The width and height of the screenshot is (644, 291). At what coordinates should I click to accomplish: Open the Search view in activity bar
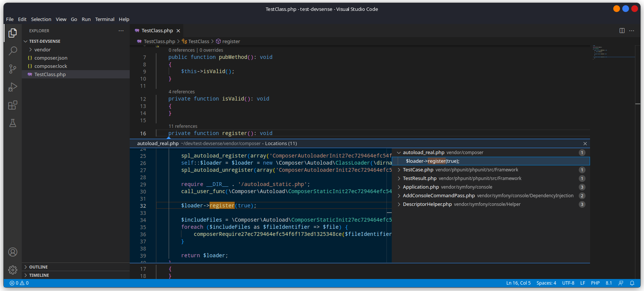[x=13, y=51]
